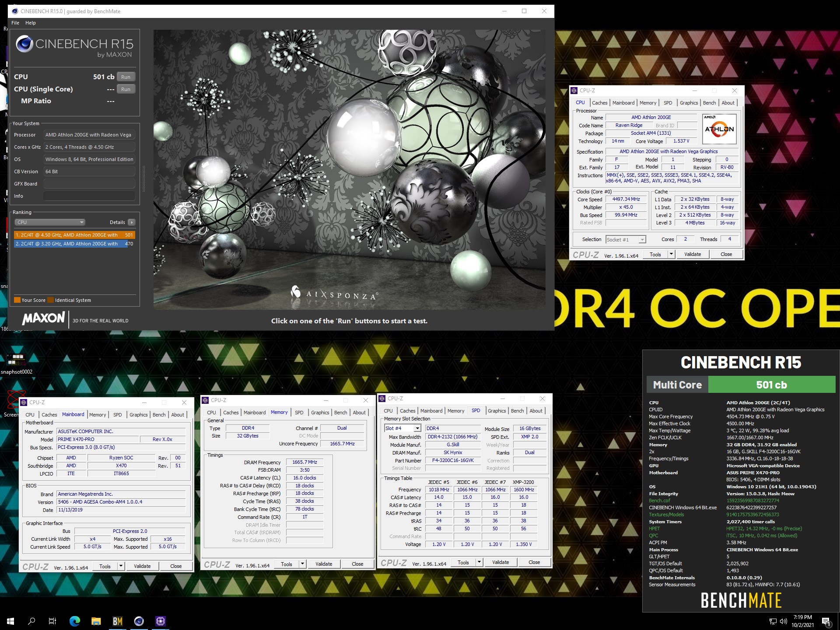
Task: Open Memory tab in Mainboard window
Action: (x=98, y=415)
